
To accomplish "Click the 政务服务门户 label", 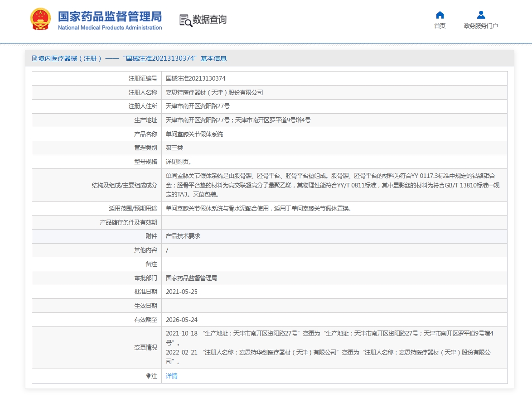I will pyautogui.click(x=481, y=26).
